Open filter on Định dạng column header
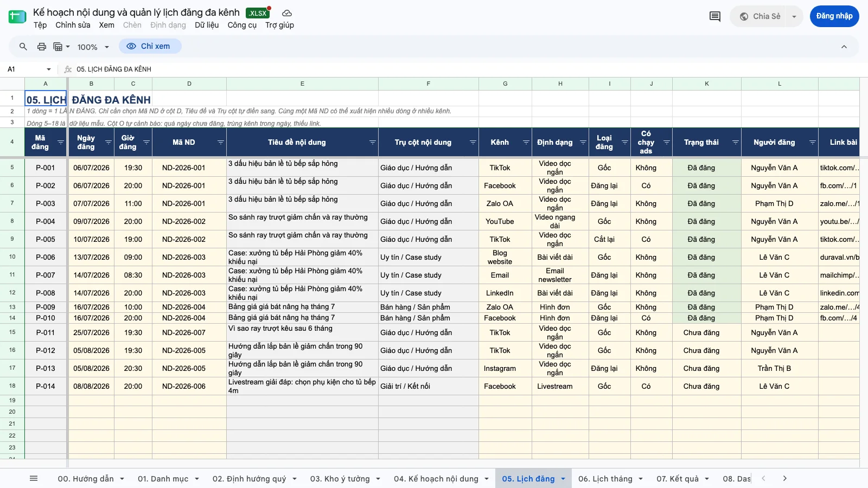The image size is (868, 488). [x=583, y=143]
